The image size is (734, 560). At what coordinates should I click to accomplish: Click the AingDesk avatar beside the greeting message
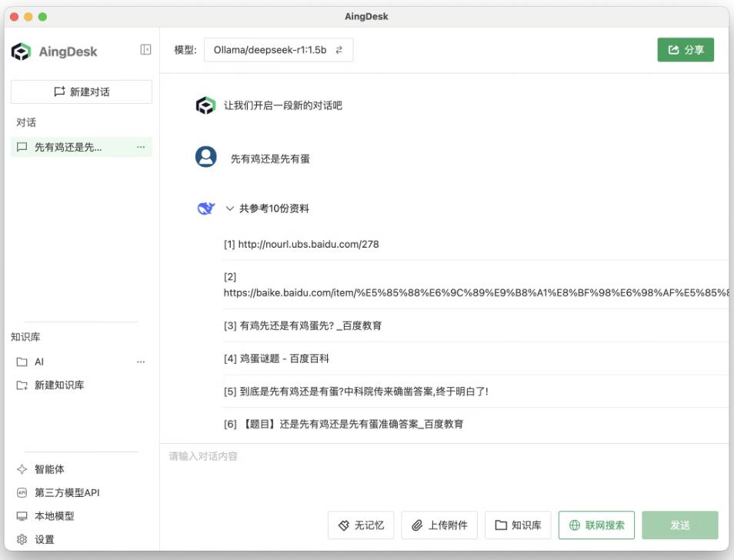[205, 105]
